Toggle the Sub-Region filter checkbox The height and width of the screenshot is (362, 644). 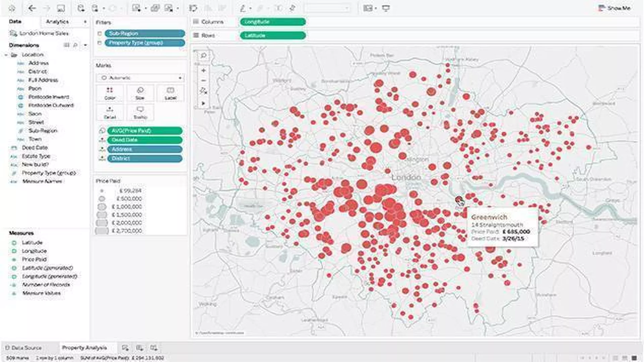[100, 34]
